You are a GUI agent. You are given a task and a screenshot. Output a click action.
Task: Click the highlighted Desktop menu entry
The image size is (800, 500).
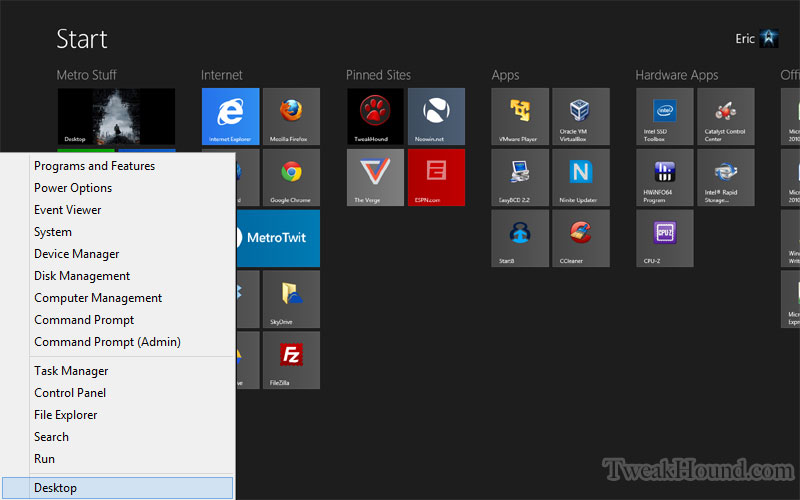(x=117, y=488)
